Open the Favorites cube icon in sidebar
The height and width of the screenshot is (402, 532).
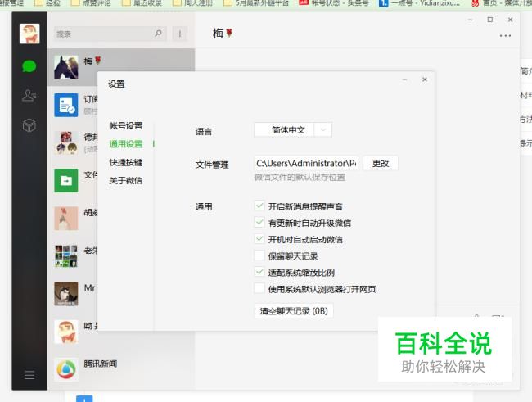[x=29, y=125]
